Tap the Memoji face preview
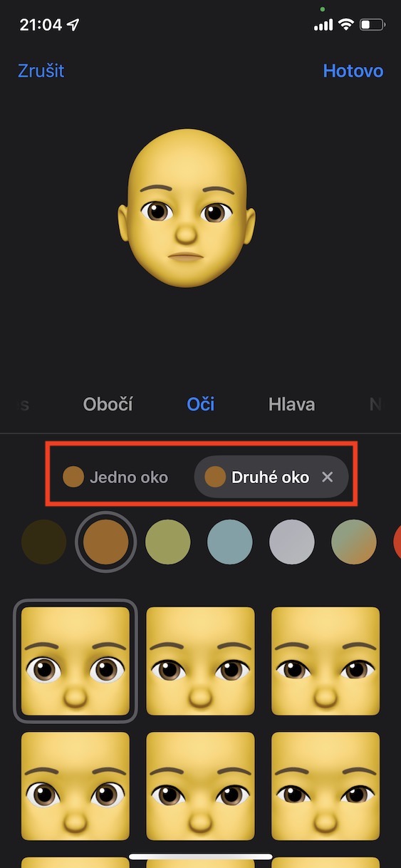Screen dimensions: 401x868 (x=186, y=208)
